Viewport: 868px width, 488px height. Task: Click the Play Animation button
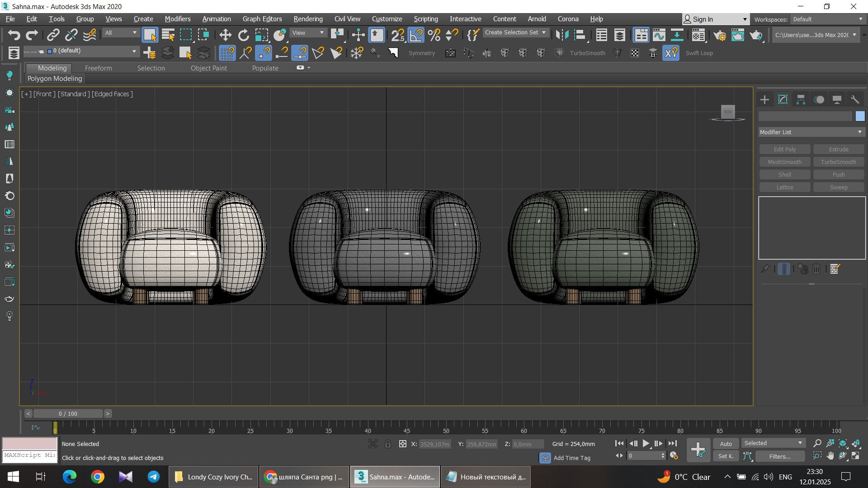(646, 444)
